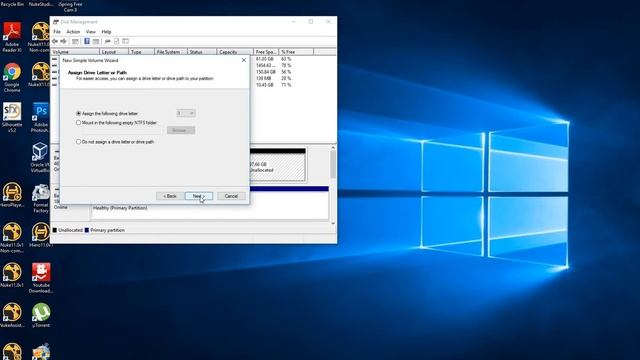Open Google Chrome desktop shortcut

tap(12, 77)
